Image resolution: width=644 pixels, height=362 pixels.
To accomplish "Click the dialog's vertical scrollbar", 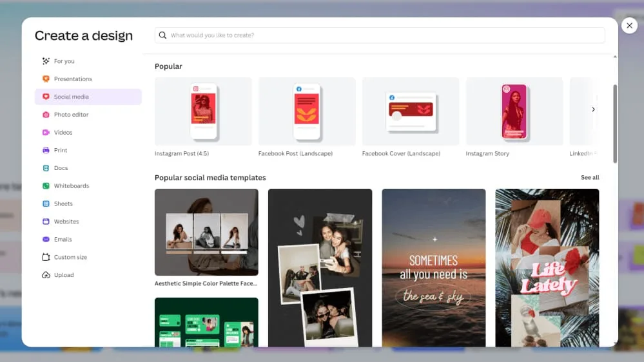I will (614, 122).
